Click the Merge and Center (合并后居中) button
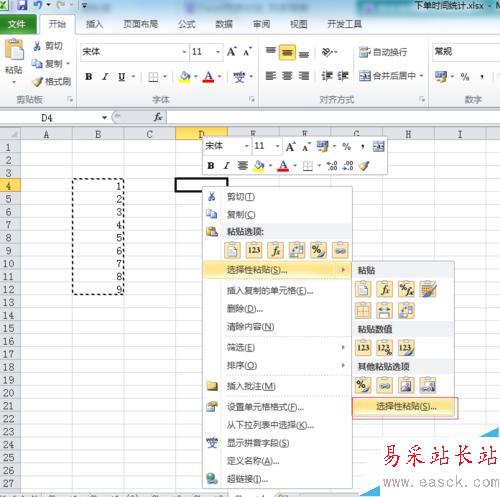The image size is (500, 497). [387, 76]
